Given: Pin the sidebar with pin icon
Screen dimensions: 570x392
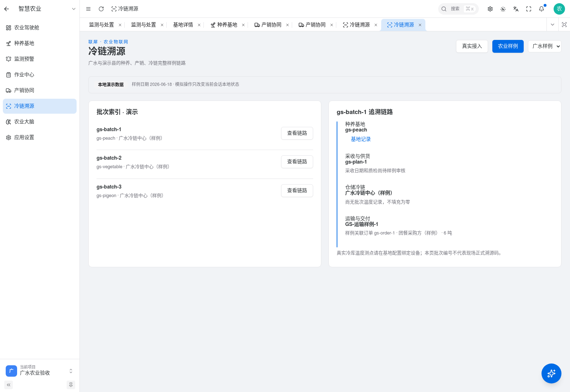Looking at the screenshot, I should coord(71,385).
